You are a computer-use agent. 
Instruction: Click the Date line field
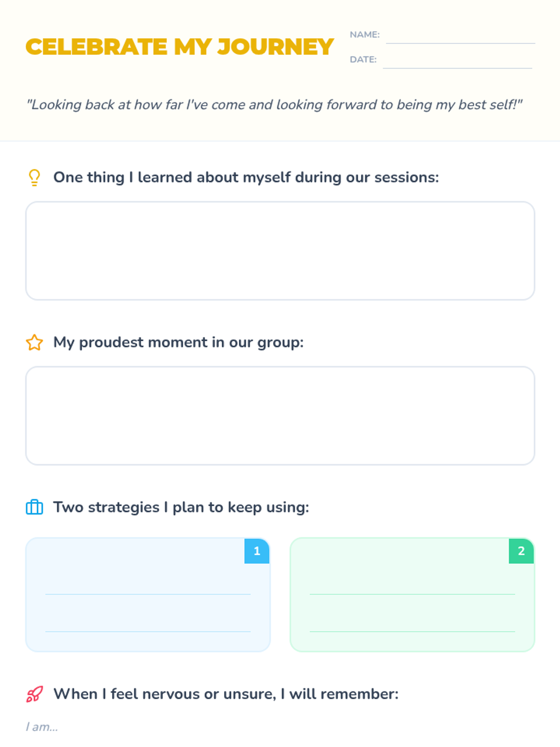coord(457,61)
